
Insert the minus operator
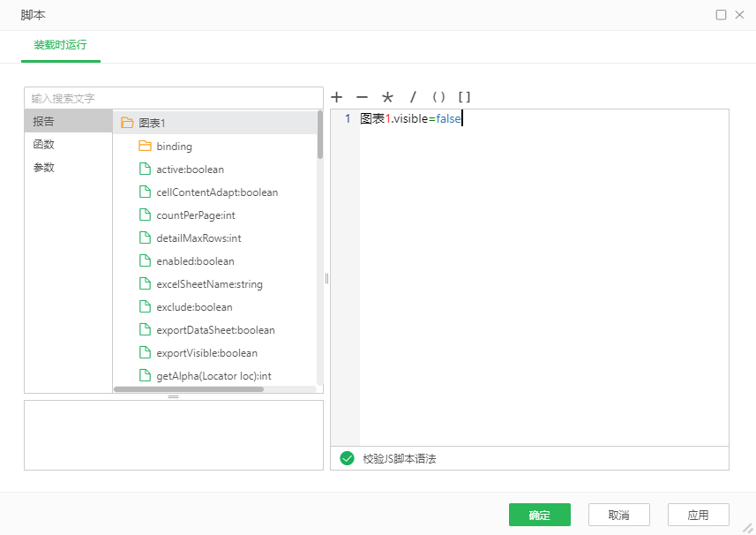pos(362,97)
